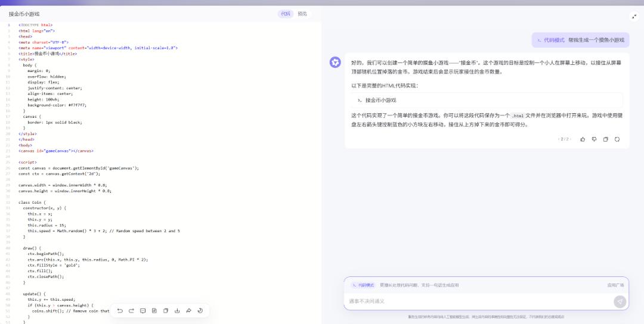The width and height of the screenshot is (644, 324).
Task: Open the 接金币小游戏 code artifact card
Action: point(487,100)
